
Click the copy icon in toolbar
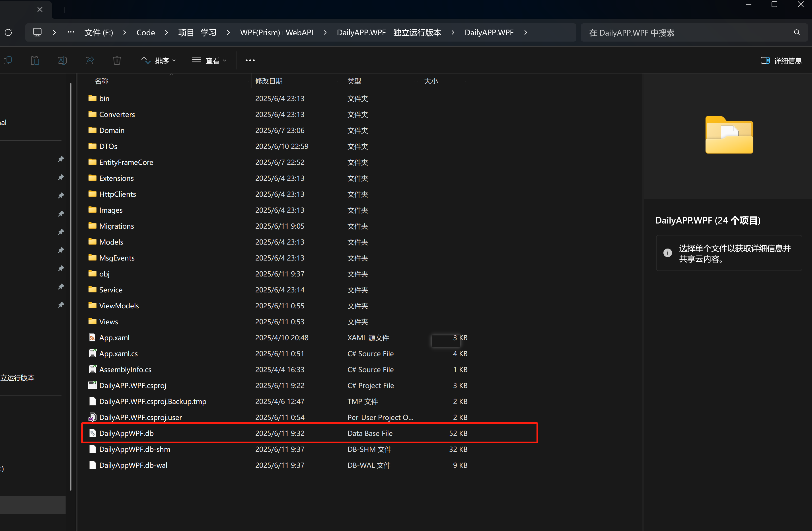pyautogui.click(x=7, y=60)
